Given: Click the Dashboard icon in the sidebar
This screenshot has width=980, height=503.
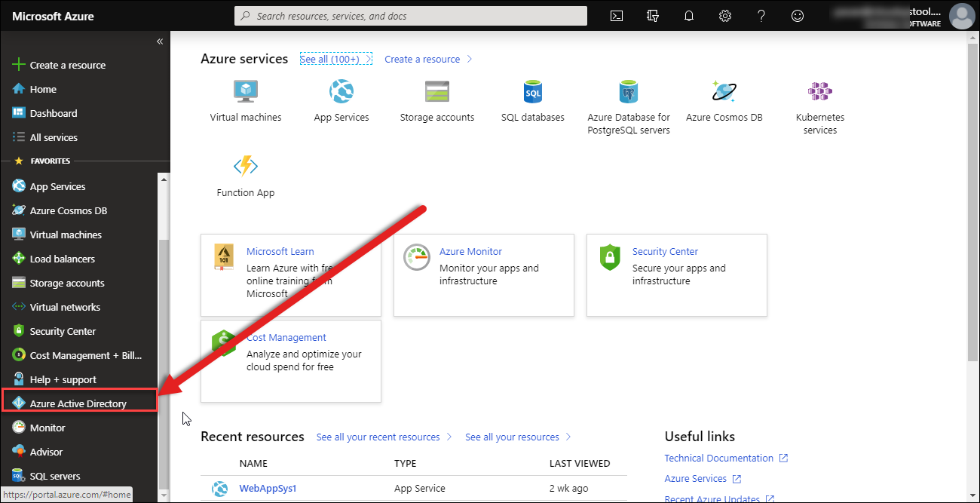Looking at the screenshot, I should coord(19,113).
